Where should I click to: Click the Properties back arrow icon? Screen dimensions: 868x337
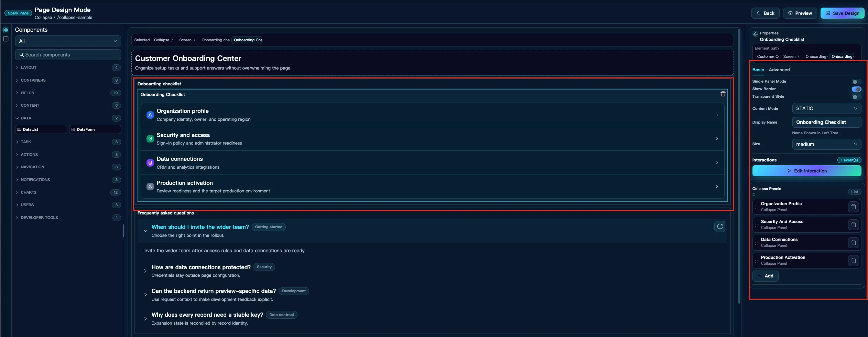click(755, 34)
